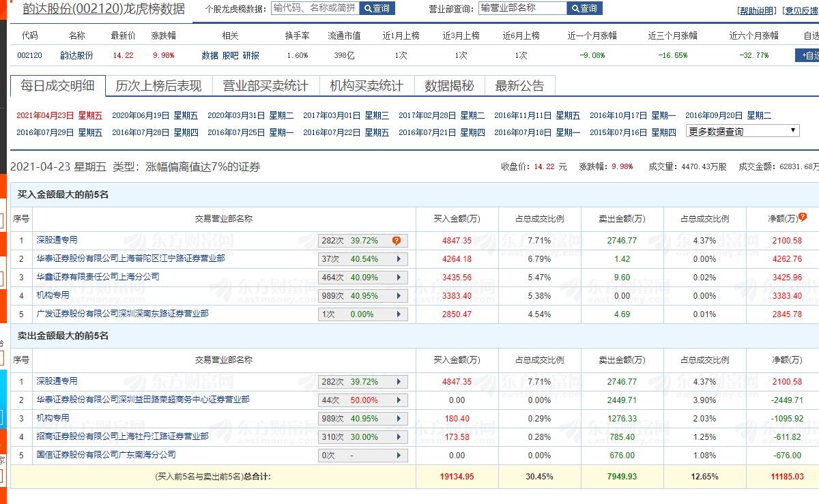Screen dimensions: 819x504
Task: Select date 2016年07月22日 星期五
Action: [346, 132]
